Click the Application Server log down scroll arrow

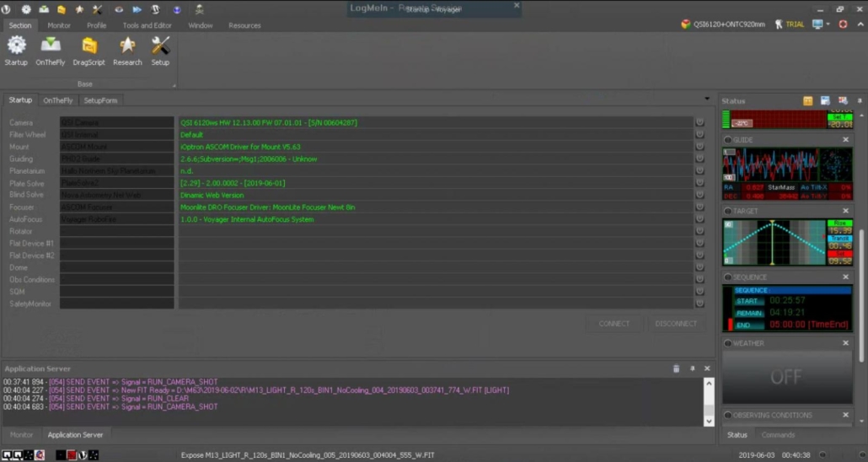coord(709,421)
